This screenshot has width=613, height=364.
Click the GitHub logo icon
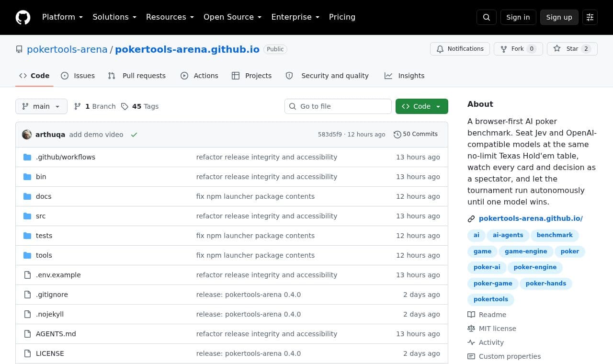(23, 17)
